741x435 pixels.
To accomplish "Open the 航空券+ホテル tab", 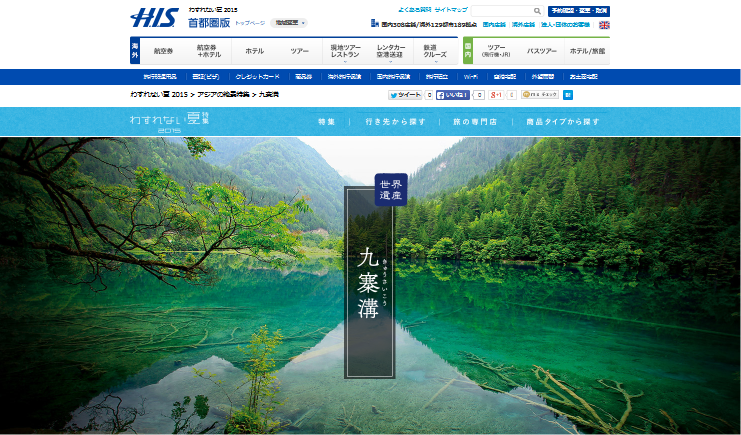I will (208, 51).
